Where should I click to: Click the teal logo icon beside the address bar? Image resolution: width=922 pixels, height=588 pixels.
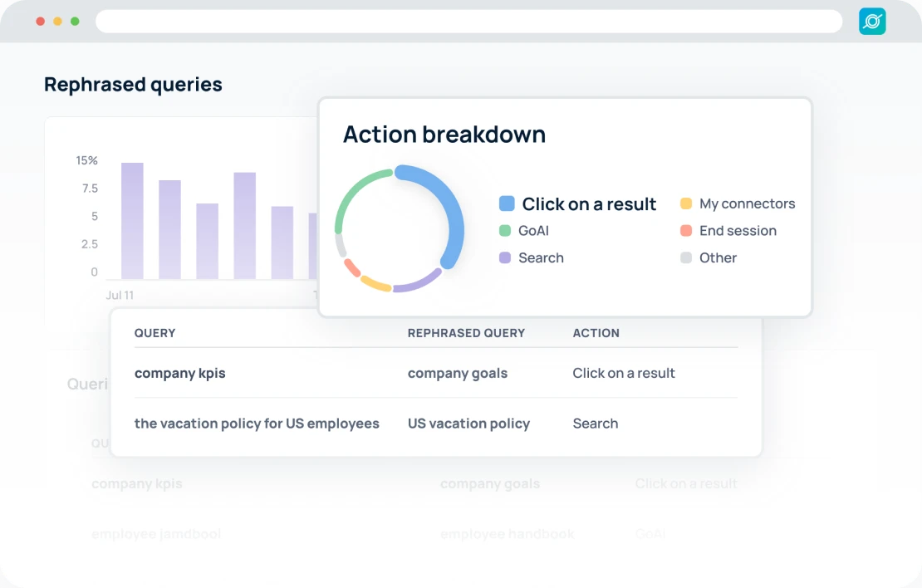[871, 21]
